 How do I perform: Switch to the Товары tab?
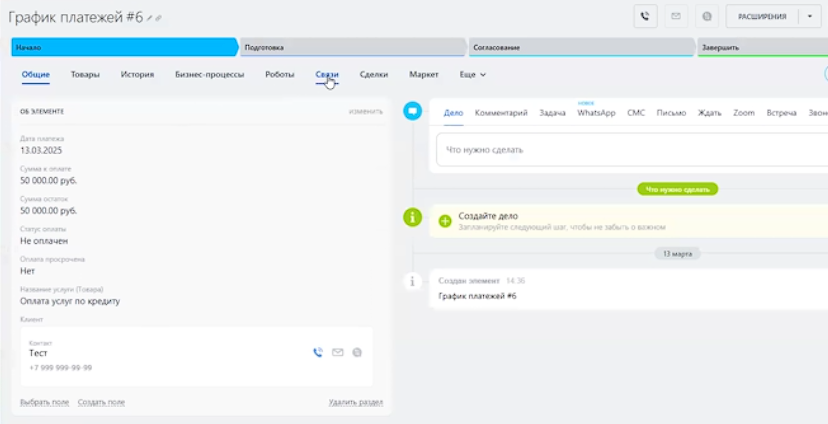click(x=85, y=75)
